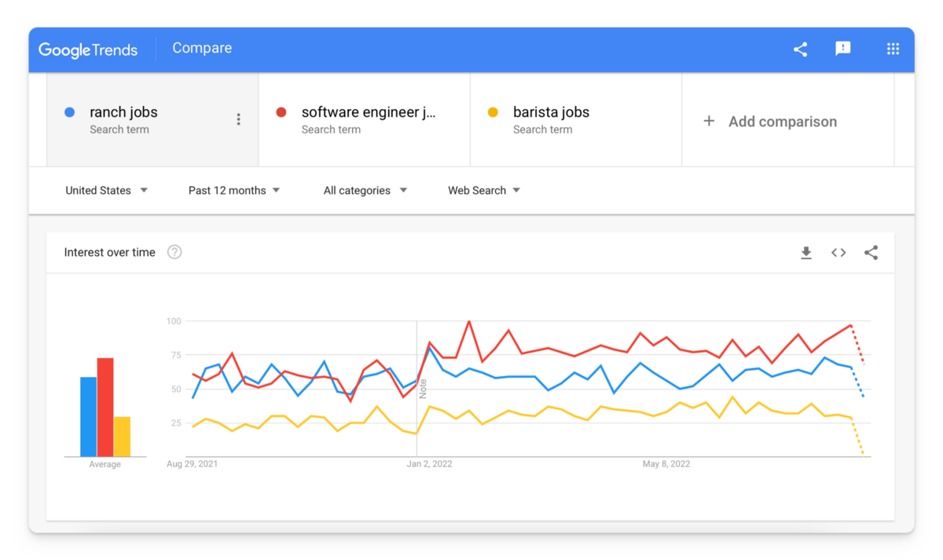Expand the All categories dropdown
This screenshot has width=943, height=560.
click(365, 190)
